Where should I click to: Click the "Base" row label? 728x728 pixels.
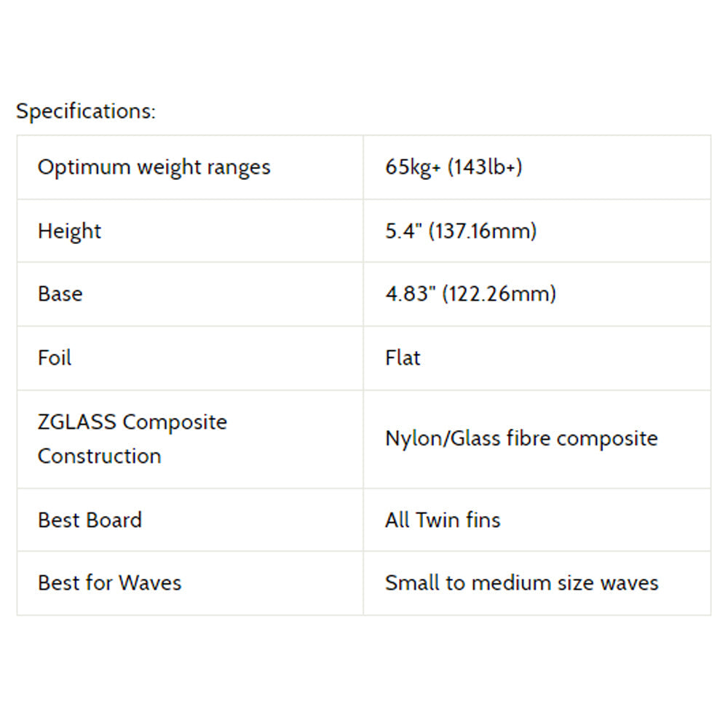[x=60, y=294]
